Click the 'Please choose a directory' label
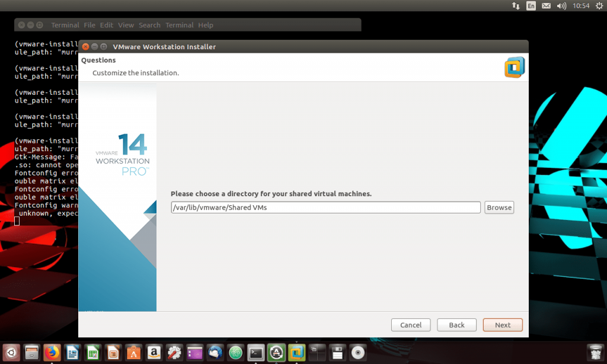Viewport: 607px width, 364px height. pyautogui.click(x=271, y=194)
